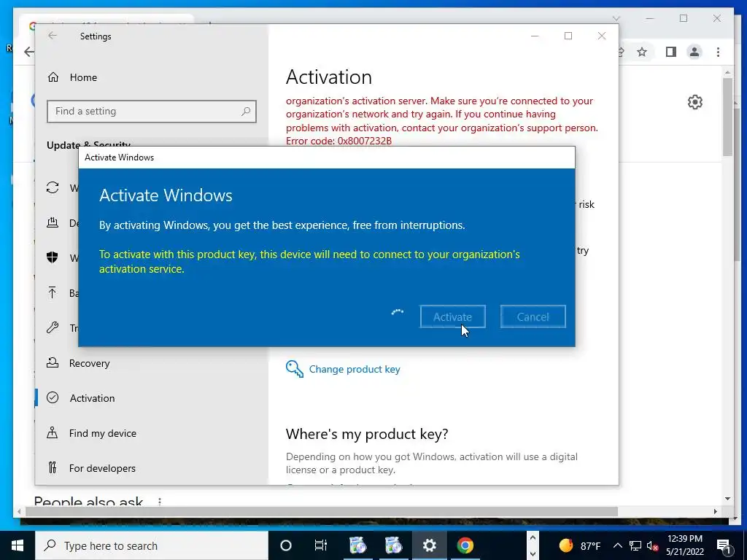Click the Recovery sidebar icon
747x560 pixels.
[53, 363]
